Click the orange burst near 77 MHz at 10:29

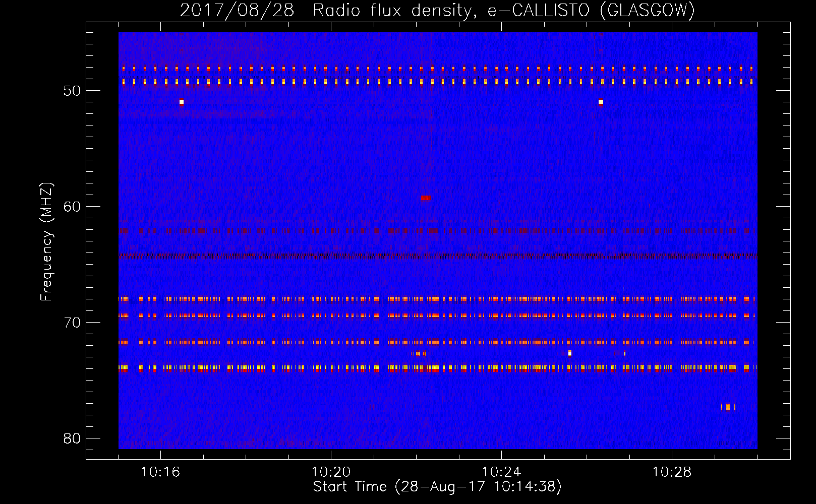(728, 407)
